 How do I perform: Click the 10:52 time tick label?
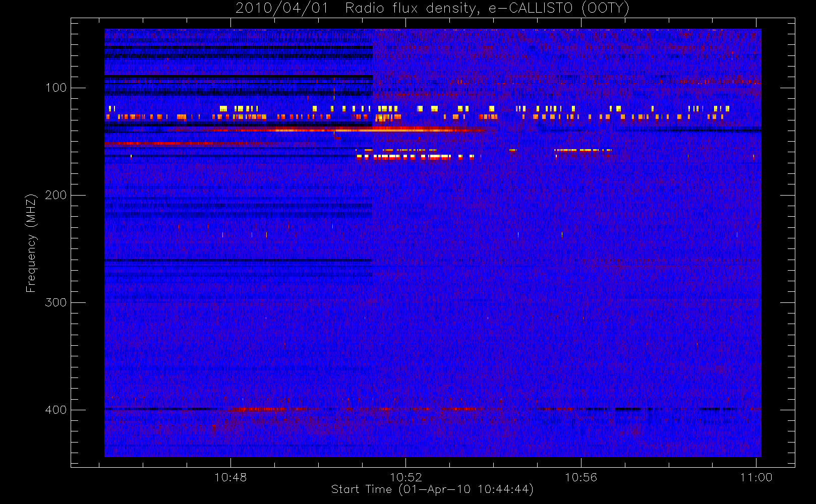point(405,477)
